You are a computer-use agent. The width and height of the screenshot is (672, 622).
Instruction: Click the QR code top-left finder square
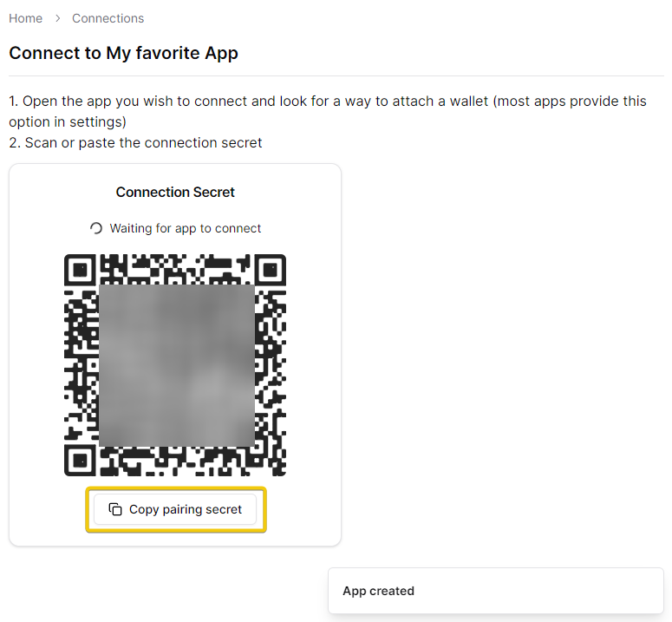tap(80, 270)
